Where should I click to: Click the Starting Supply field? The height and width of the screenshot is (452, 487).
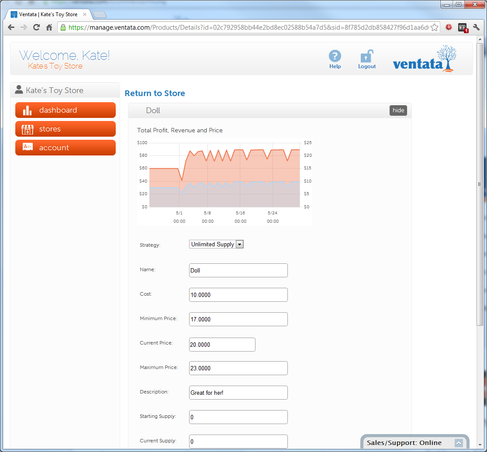(x=238, y=417)
